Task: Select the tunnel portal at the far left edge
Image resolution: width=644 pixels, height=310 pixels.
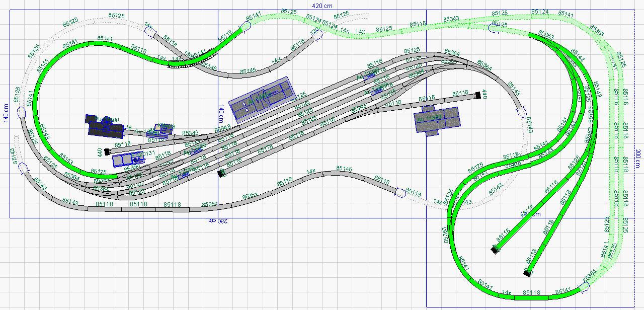Action: [x=22, y=113]
